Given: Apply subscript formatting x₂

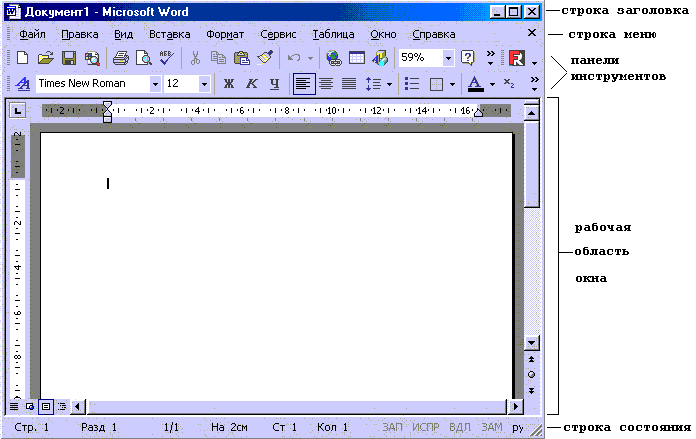Looking at the screenshot, I should pyautogui.click(x=509, y=83).
